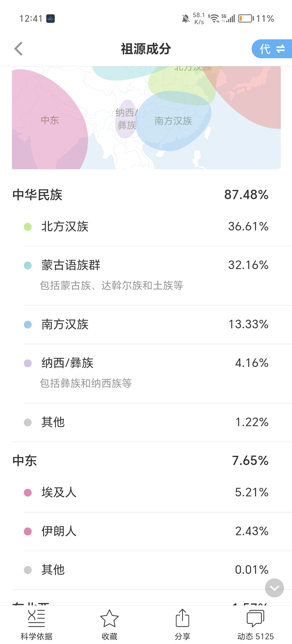Expand the 中华民族 87.48% section header

tap(140, 195)
